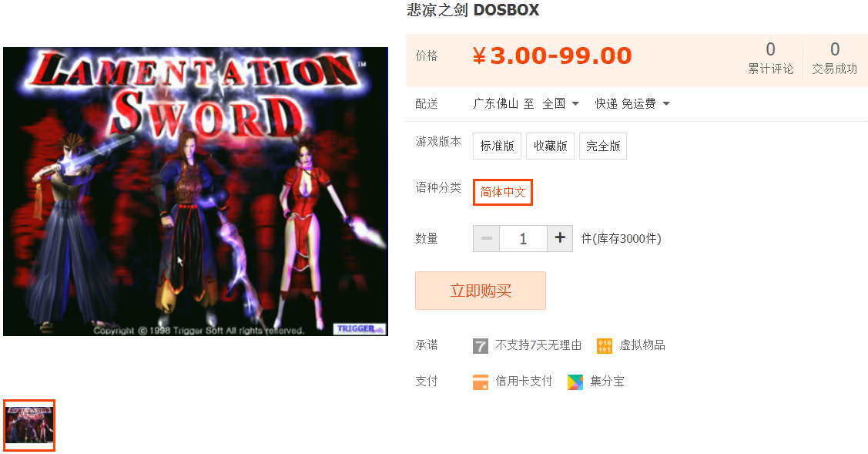Decrease quantity with the minus button
The height and width of the screenshot is (454, 868).
(x=487, y=238)
